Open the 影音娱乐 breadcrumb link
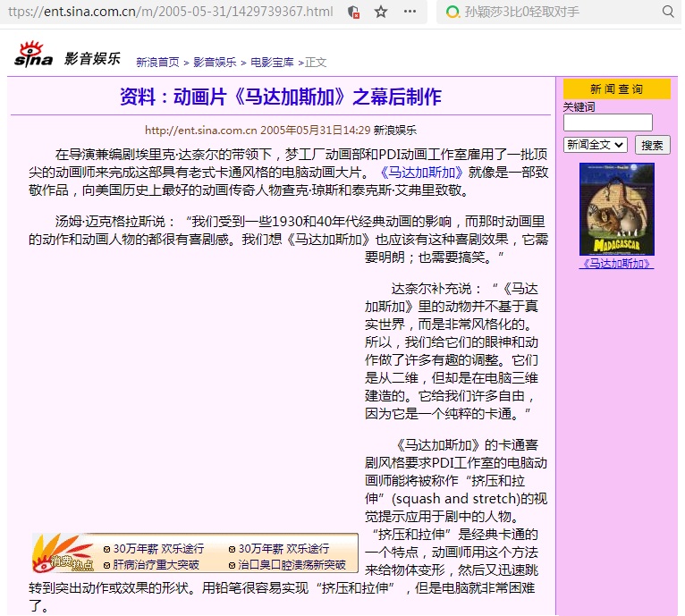 pos(215,63)
